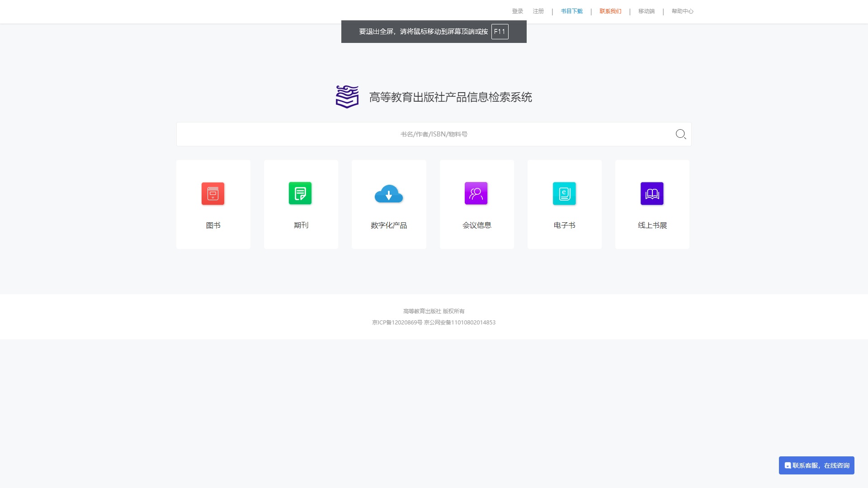The image size is (868, 488).
Task: Open the 移动端 mobile link
Action: click(646, 11)
